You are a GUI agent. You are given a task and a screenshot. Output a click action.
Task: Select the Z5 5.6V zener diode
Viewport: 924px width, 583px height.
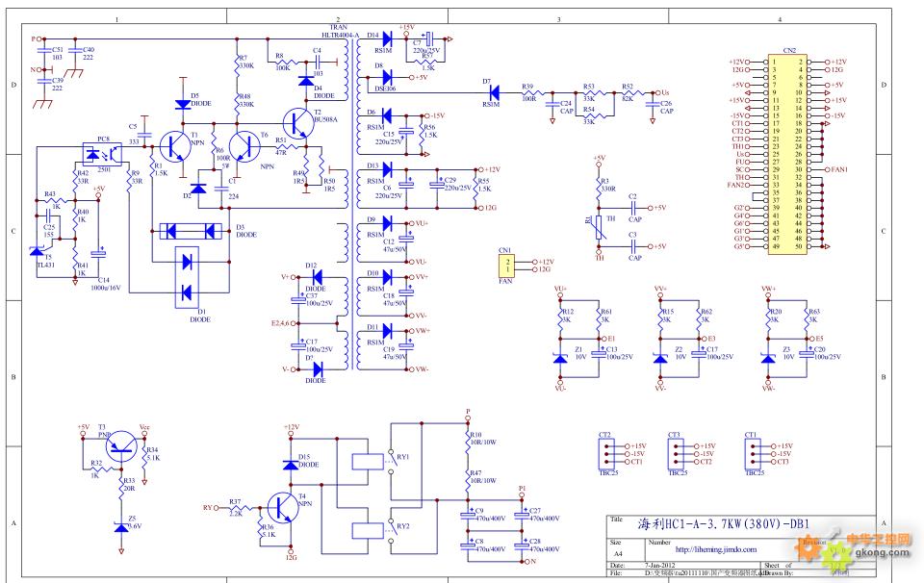tap(119, 526)
